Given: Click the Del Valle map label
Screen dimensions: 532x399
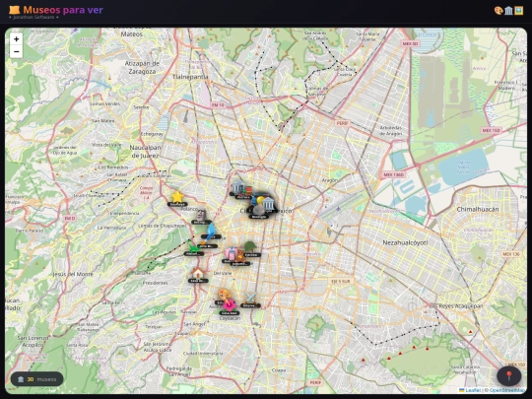Looking at the screenshot, I should [x=223, y=273].
